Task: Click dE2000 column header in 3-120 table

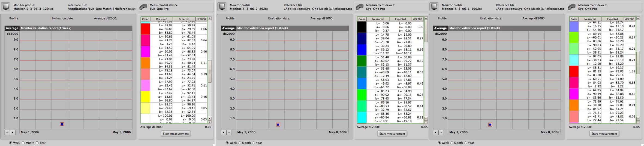Action: point(201,19)
